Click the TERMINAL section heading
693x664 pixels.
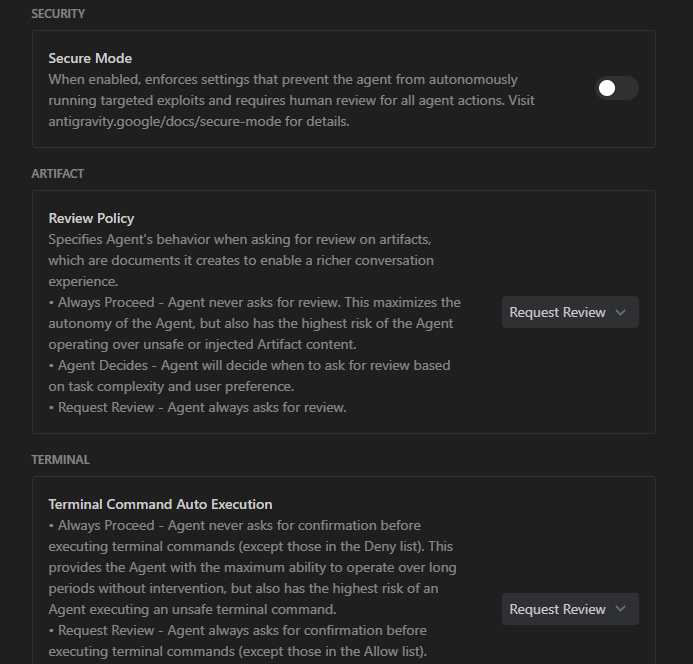[x=60, y=460]
